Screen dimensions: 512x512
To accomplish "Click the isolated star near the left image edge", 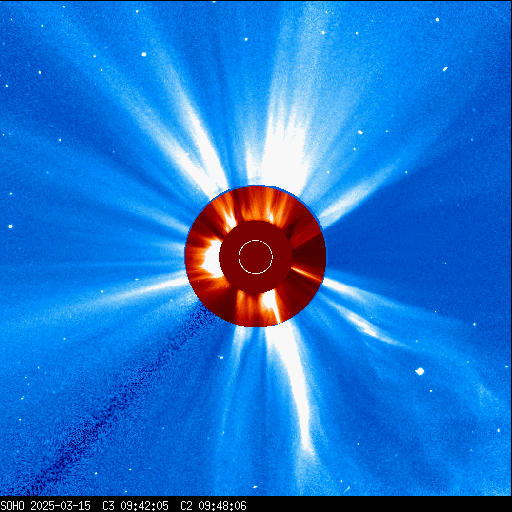I will tap(10, 227).
